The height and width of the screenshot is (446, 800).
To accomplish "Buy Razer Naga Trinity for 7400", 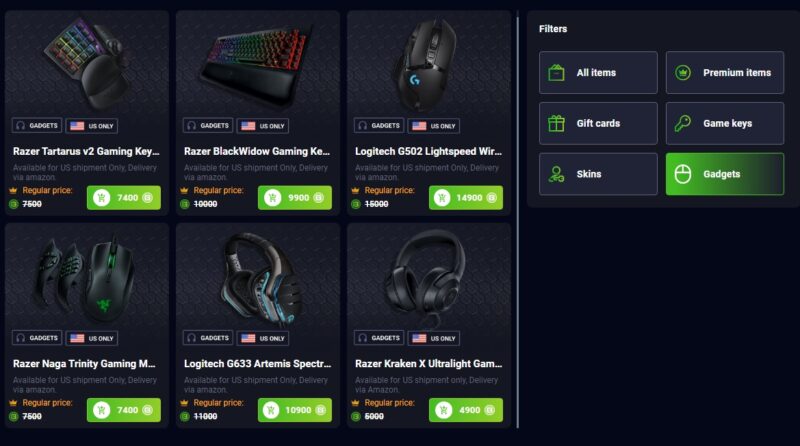I will coord(123,410).
